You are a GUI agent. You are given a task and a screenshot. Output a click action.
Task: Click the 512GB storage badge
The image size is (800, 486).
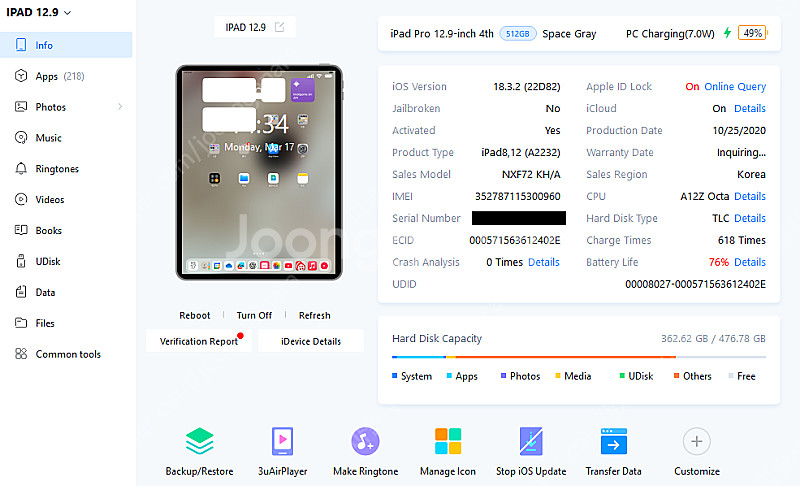(x=517, y=34)
